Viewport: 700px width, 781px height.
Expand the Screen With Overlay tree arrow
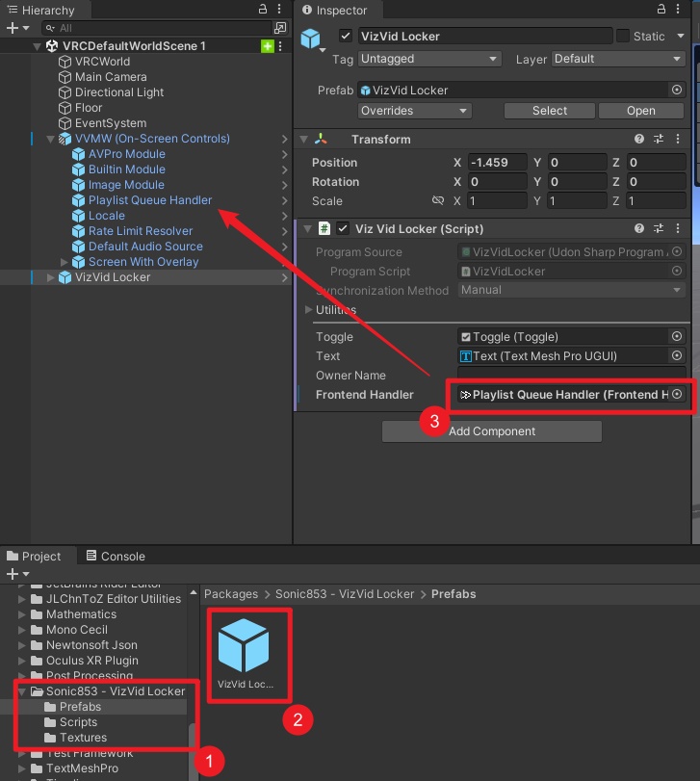coord(64,262)
